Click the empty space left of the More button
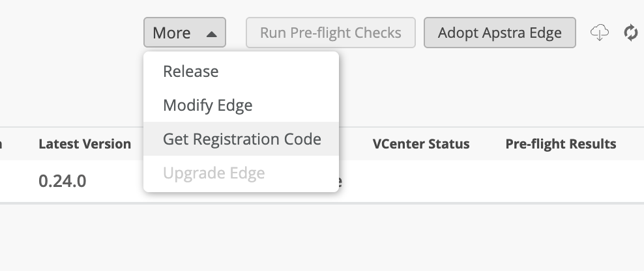The width and height of the screenshot is (644, 271). click(x=72, y=33)
